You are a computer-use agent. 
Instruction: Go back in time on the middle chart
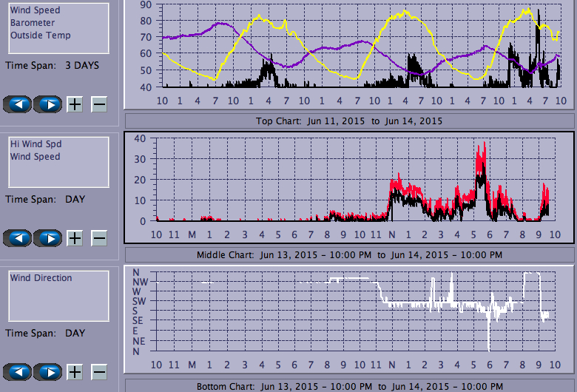(x=18, y=238)
